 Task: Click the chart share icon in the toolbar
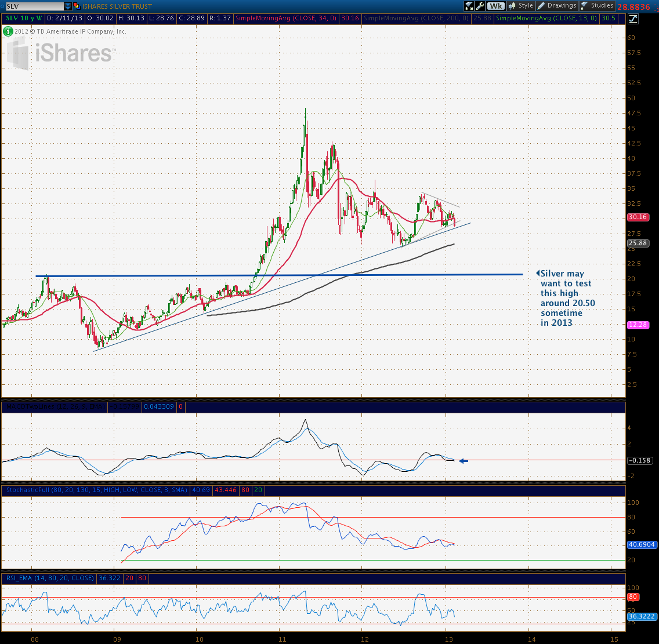469,6
